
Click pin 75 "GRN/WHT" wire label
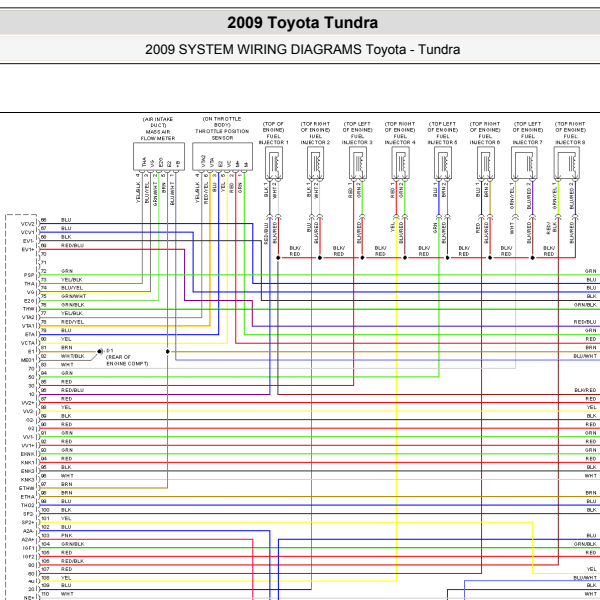(x=73, y=296)
